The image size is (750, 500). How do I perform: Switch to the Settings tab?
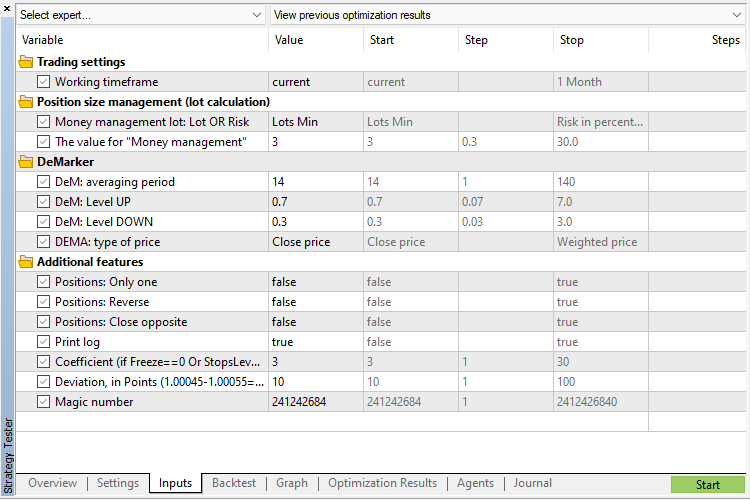118,483
